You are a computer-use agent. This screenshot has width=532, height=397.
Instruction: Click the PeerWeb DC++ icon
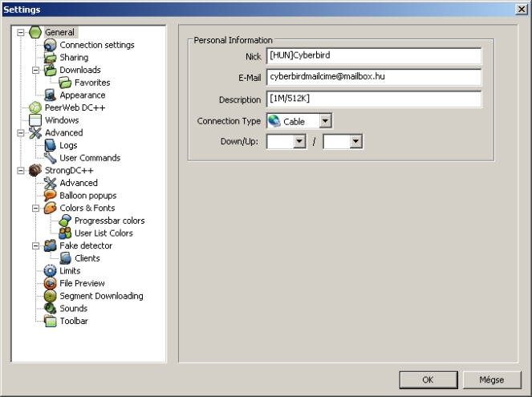35,107
